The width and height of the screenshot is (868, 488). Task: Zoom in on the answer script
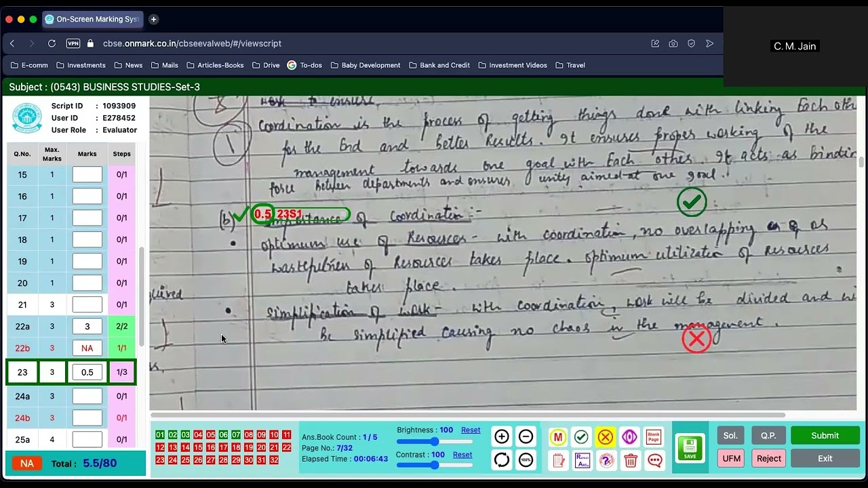click(502, 436)
